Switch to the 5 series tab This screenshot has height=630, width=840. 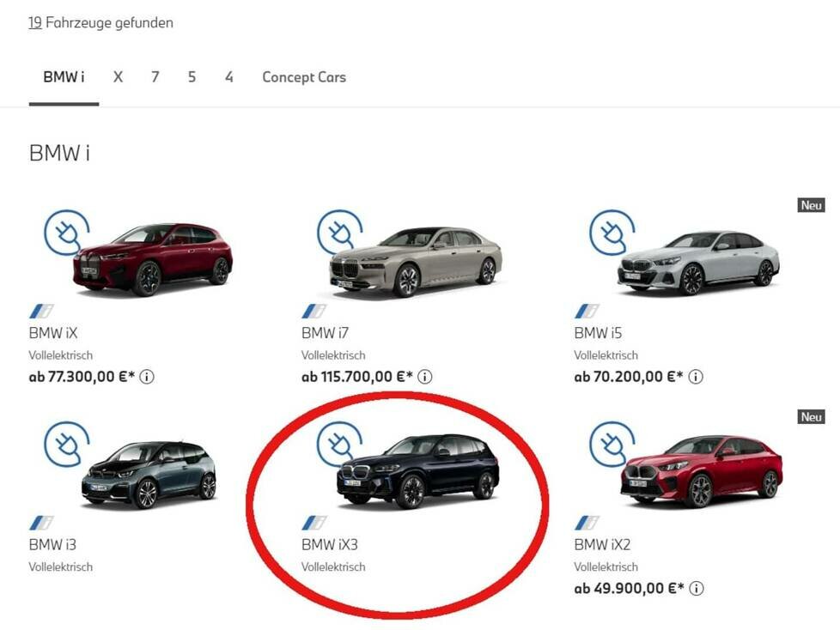pyautogui.click(x=192, y=77)
